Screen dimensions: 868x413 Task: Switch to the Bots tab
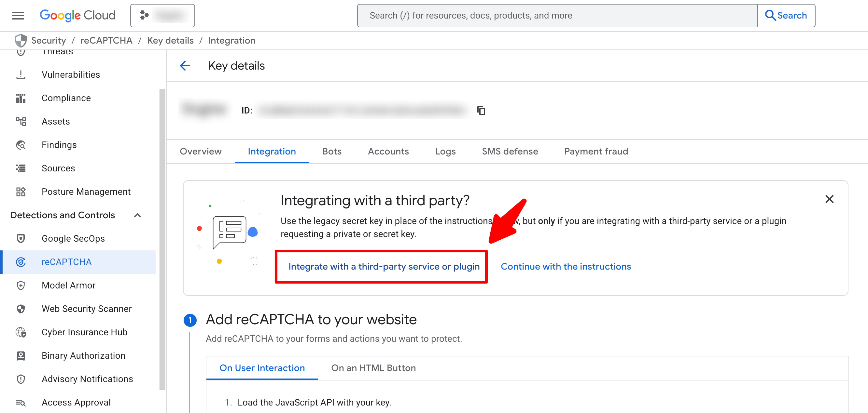(x=331, y=152)
